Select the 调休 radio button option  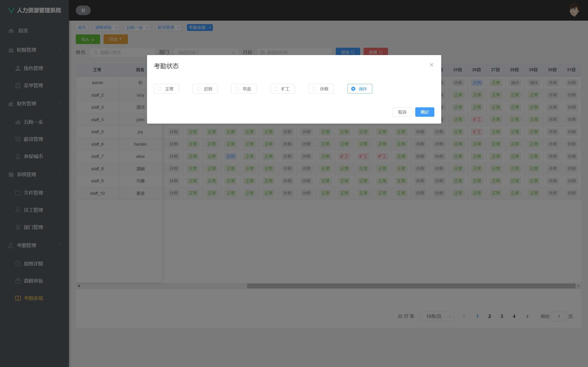click(x=353, y=88)
